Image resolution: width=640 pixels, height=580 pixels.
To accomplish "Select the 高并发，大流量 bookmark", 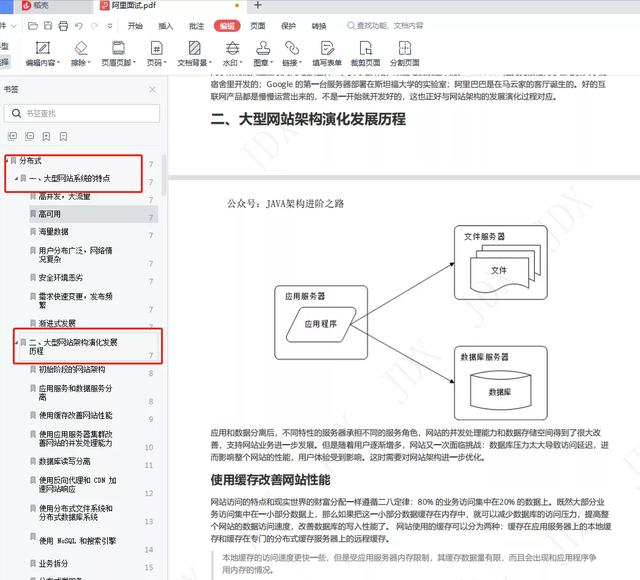I will pyautogui.click(x=64, y=196).
